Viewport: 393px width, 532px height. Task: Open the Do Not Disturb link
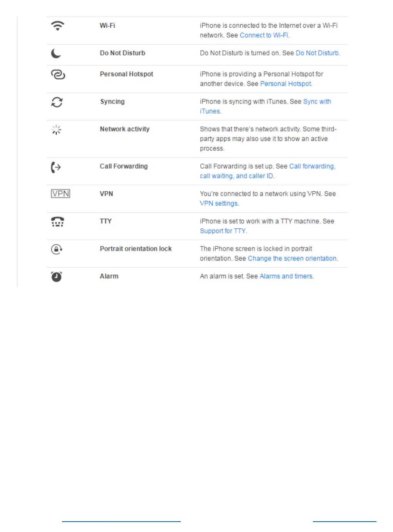pos(317,53)
